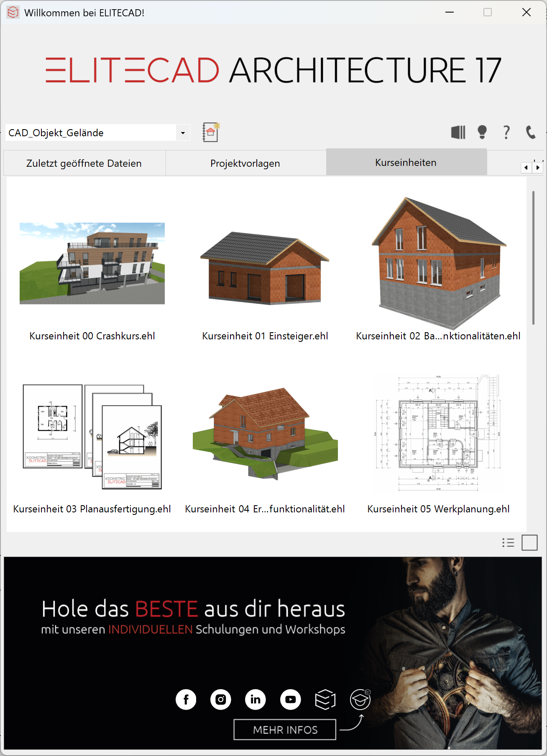
Task: Click the vertical scrollbar of file list
Action: (533, 257)
